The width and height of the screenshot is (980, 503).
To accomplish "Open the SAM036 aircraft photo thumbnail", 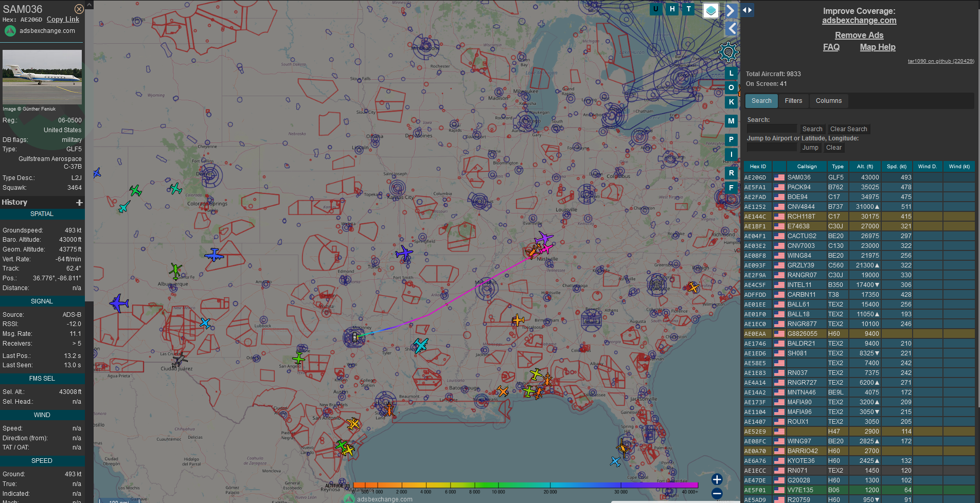I will [x=42, y=77].
